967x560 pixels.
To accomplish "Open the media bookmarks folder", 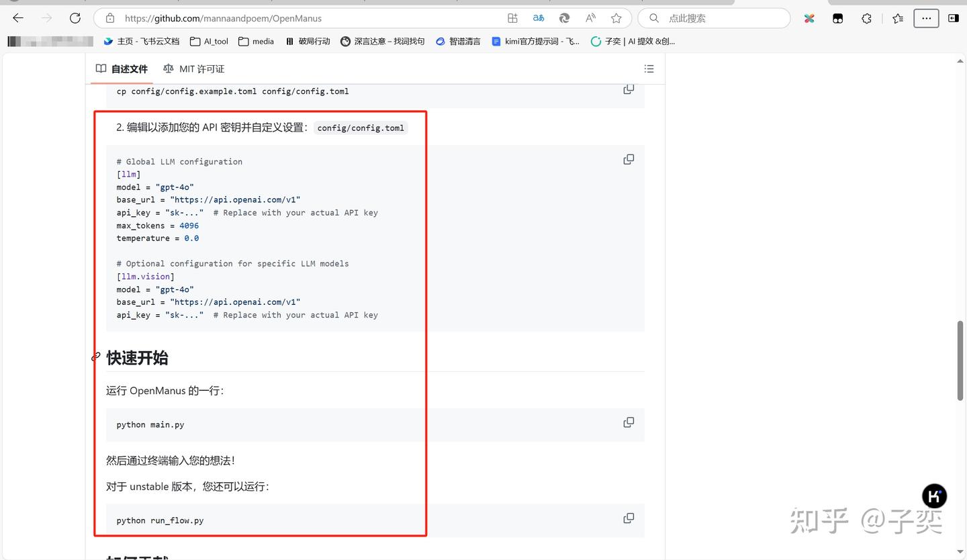I will tap(256, 41).
